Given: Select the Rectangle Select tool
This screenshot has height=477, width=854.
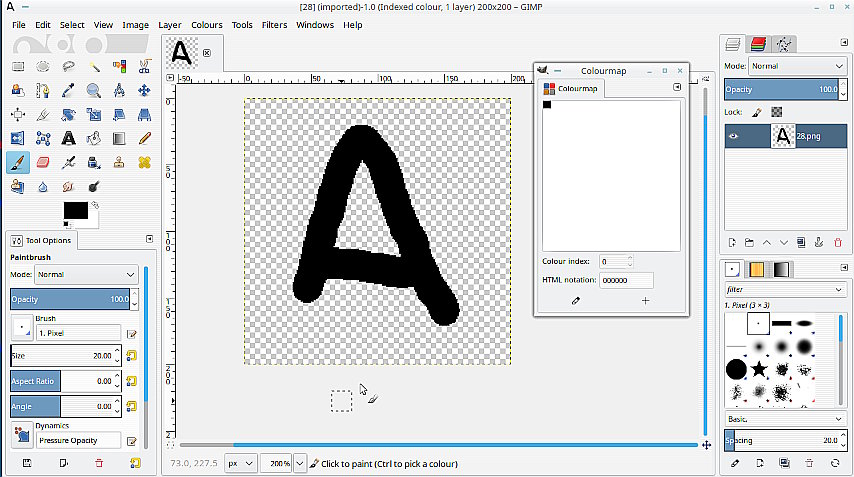Looking at the screenshot, I should (x=18, y=66).
